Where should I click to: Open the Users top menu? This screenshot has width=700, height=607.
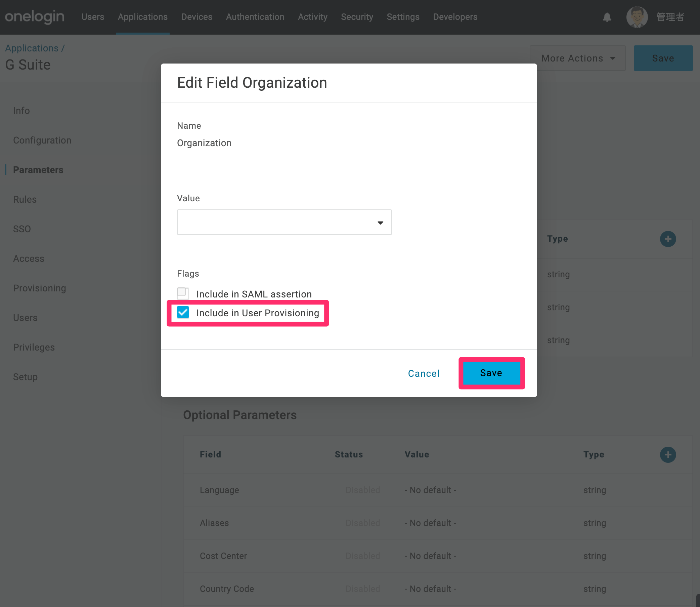coord(93,16)
